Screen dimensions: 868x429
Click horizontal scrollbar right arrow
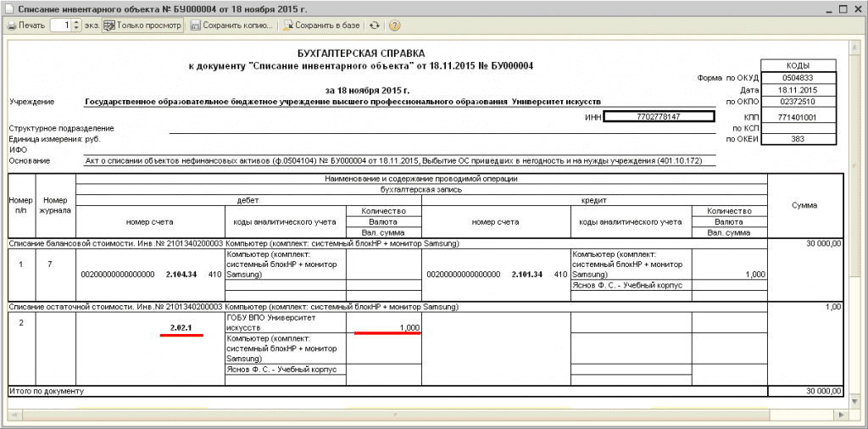[841, 415]
